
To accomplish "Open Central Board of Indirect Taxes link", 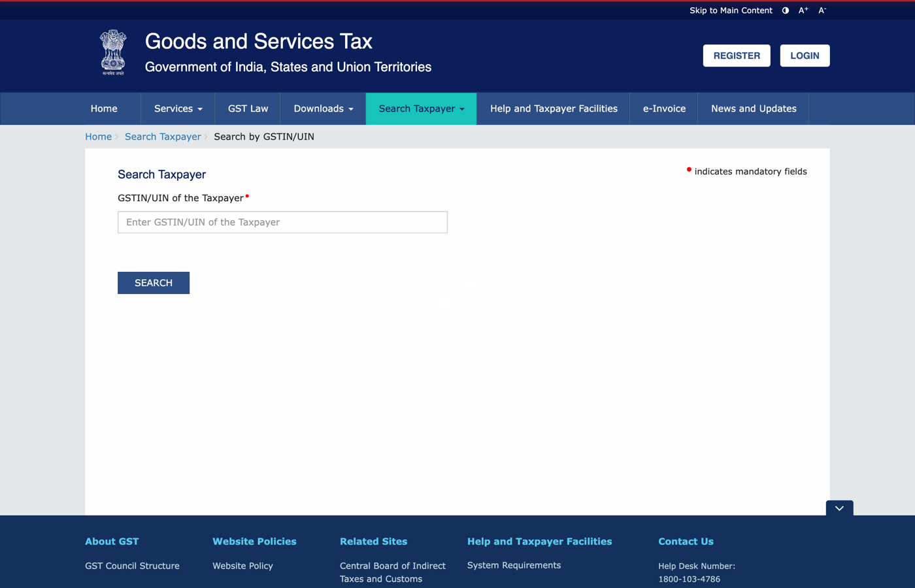I will point(392,572).
